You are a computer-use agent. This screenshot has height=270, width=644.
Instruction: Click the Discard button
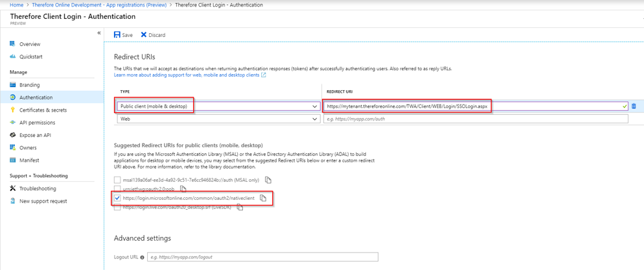coord(153,35)
